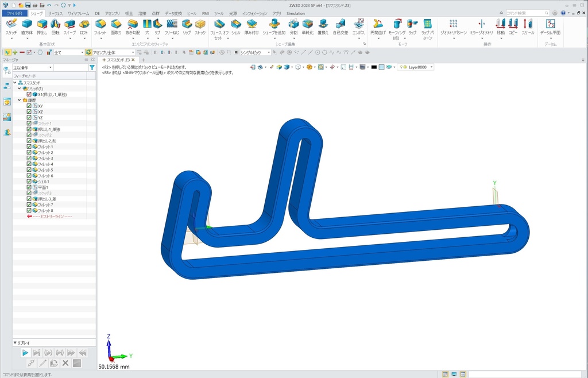Pick the 穴 hole tool

tap(147, 27)
